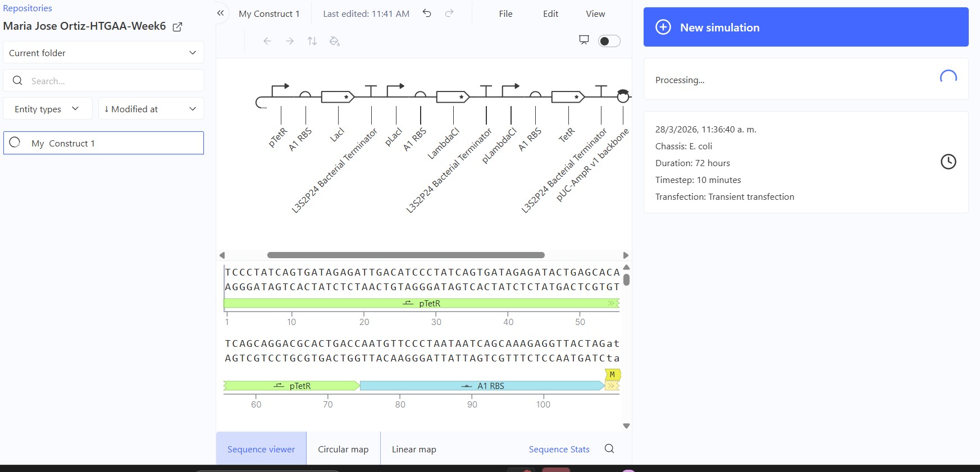Open the Modified at sort dropdown
Viewport: 980px width, 472px height.
151,109
